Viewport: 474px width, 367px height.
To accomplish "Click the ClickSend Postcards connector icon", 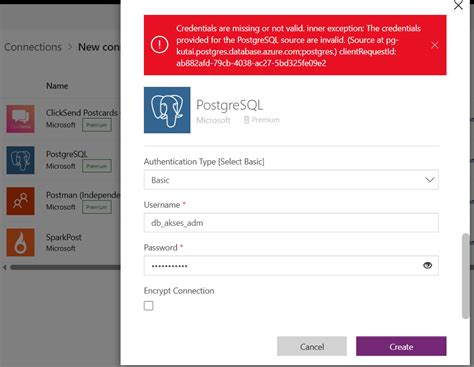I will click(20, 119).
